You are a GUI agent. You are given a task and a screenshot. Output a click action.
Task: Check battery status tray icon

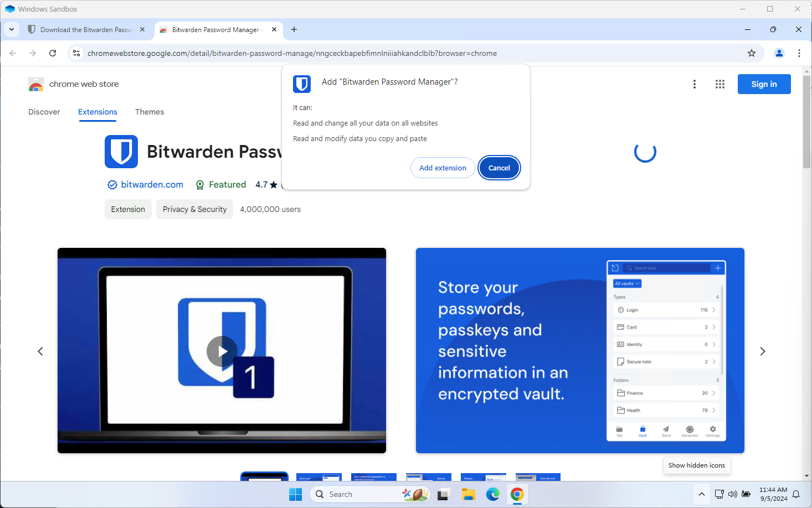[746, 494]
